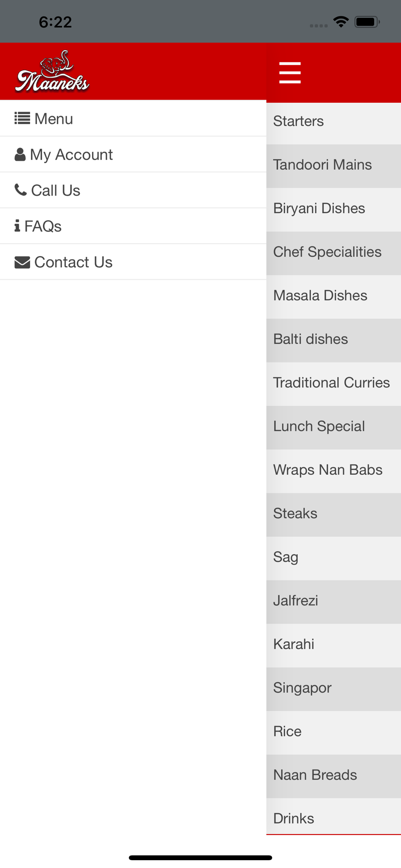View Chef Specialities category
The height and width of the screenshot is (868, 401).
coord(327,252)
